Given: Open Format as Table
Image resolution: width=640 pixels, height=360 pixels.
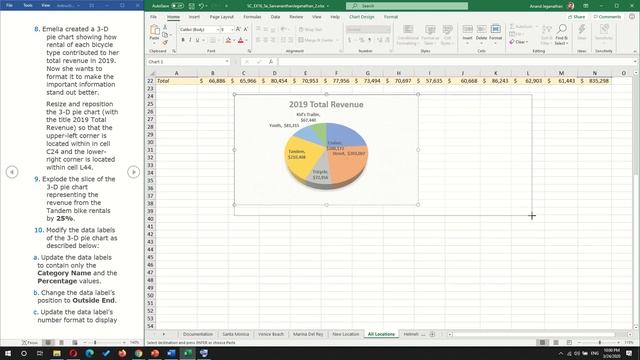Looking at the screenshot, I should [430, 34].
